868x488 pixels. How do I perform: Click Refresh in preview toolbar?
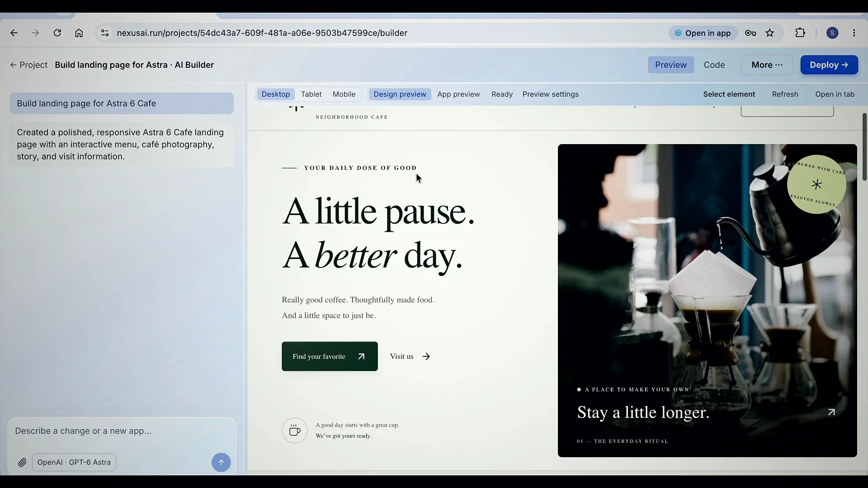(785, 94)
